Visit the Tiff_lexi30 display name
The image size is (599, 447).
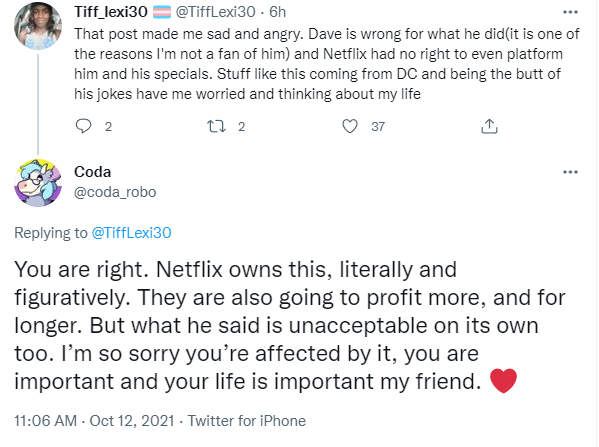pyautogui.click(x=111, y=12)
